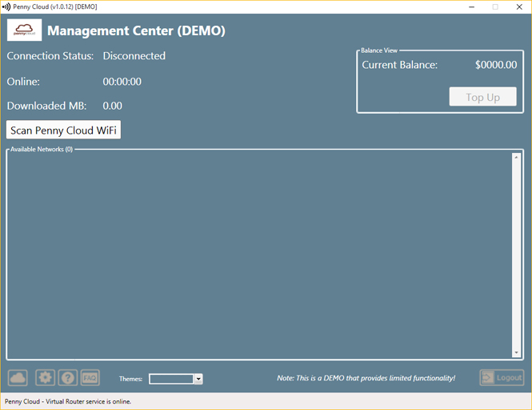Click the Available Networks scrollbar track

516,255
